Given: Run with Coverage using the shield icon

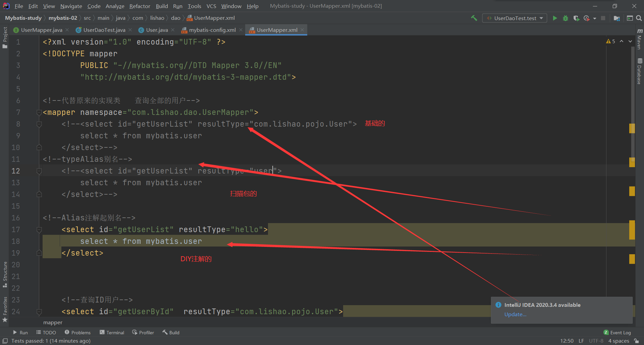Looking at the screenshot, I should pos(576,18).
